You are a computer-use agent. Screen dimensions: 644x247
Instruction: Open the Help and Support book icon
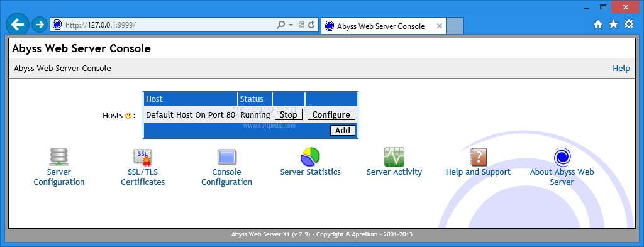pos(478,156)
